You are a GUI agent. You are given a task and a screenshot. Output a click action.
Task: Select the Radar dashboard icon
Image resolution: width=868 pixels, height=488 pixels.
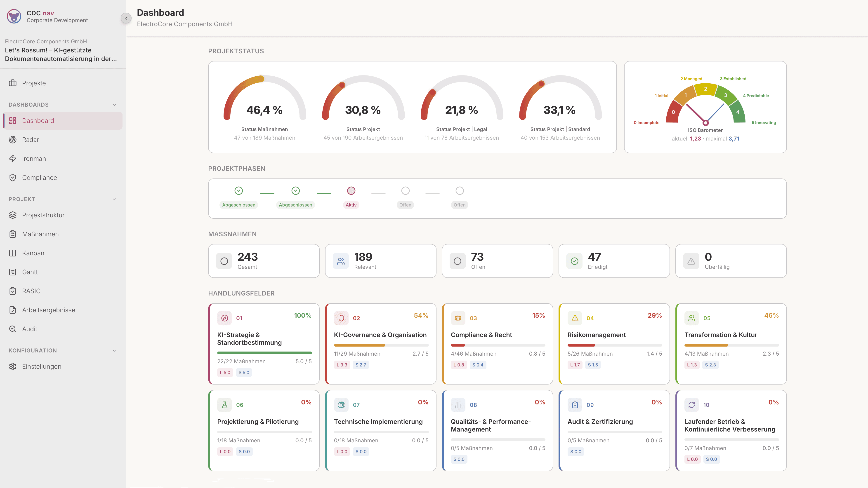click(x=12, y=139)
